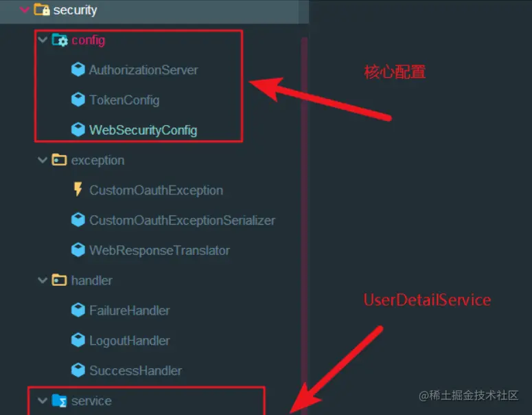Screen dimensions: 532x415
Task: Click the vertical scrollbar of project panel
Action: (x=304, y=224)
